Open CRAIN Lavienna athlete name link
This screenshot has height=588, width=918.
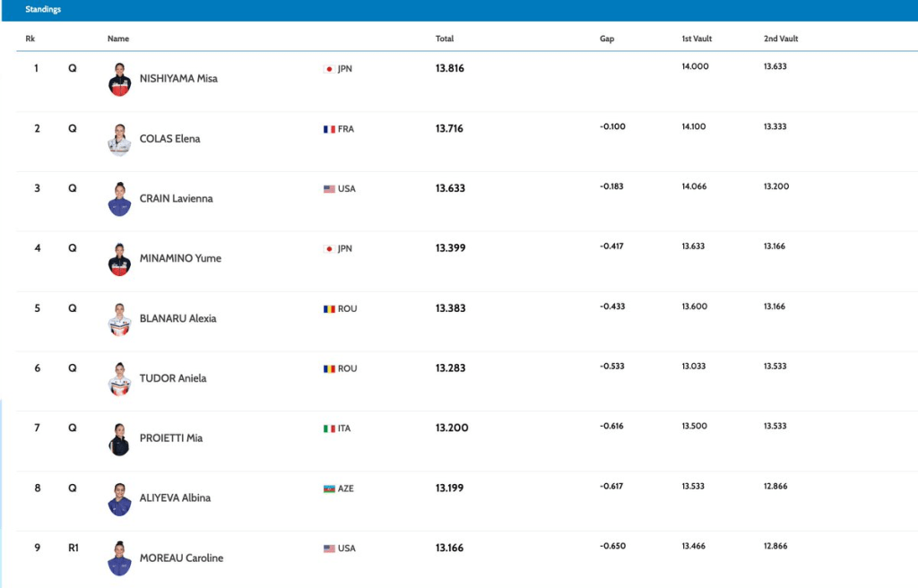tap(177, 199)
